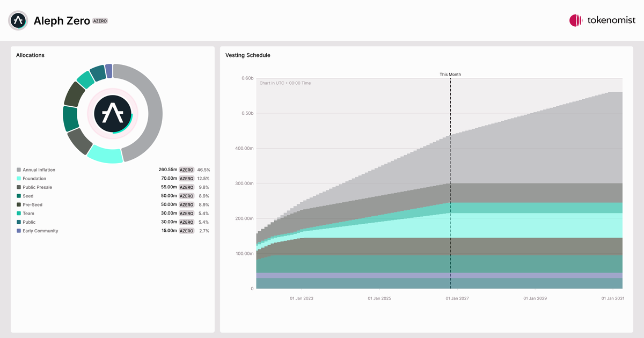Click the 9.8% percentage value
Screen dimensions: 644x338
pyautogui.click(x=204, y=187)
